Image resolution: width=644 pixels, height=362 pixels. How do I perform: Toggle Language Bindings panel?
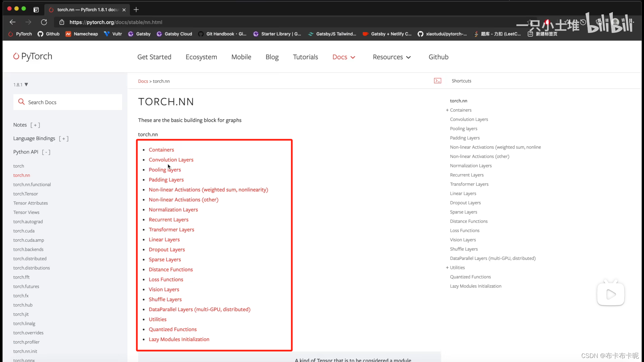pyautogui.click(x=64, y=138)
